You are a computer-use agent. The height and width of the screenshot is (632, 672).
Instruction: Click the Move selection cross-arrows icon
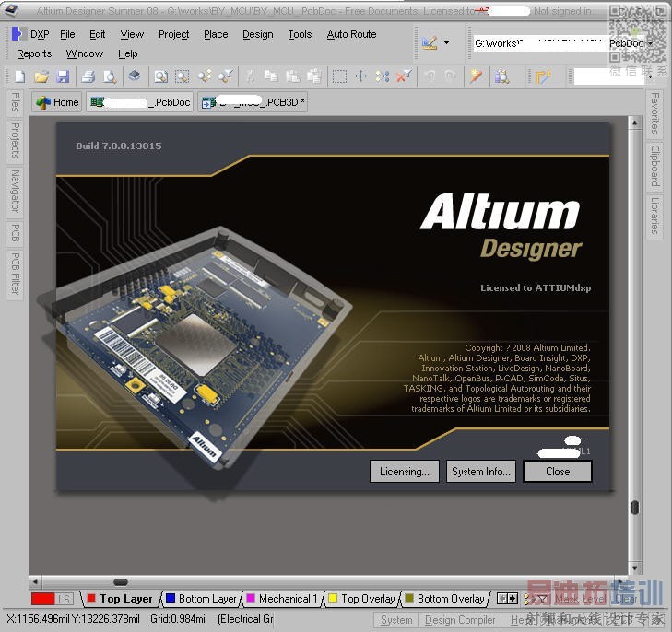pyautogui.click(x=360, y=76)
